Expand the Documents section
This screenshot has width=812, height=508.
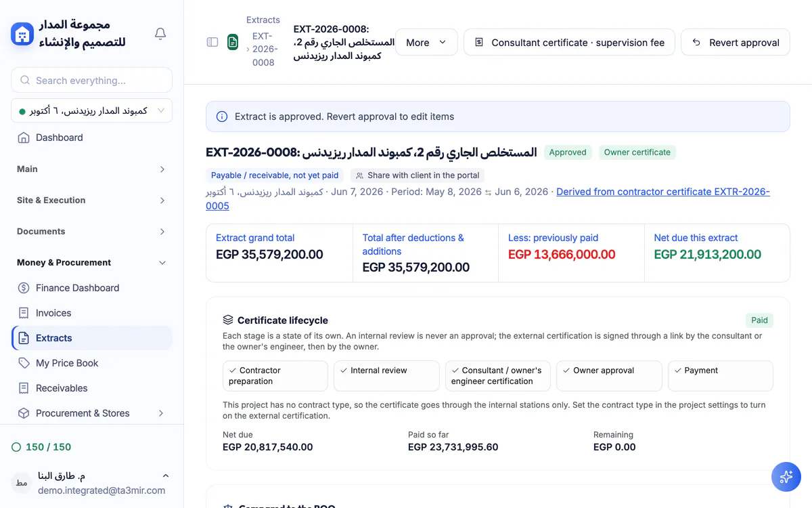click(x=91, y=232)
